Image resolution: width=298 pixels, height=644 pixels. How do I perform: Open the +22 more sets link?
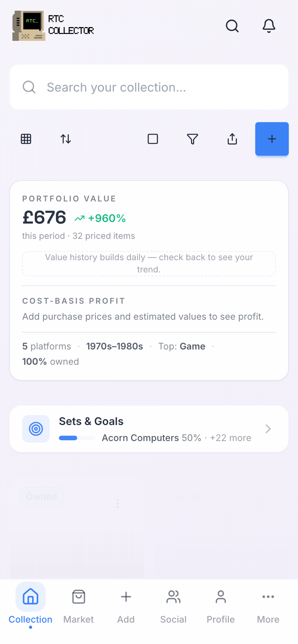(230, 438)
